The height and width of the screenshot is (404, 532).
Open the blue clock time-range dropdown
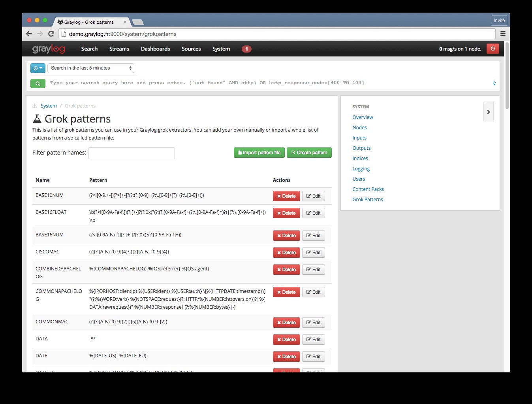38,68
